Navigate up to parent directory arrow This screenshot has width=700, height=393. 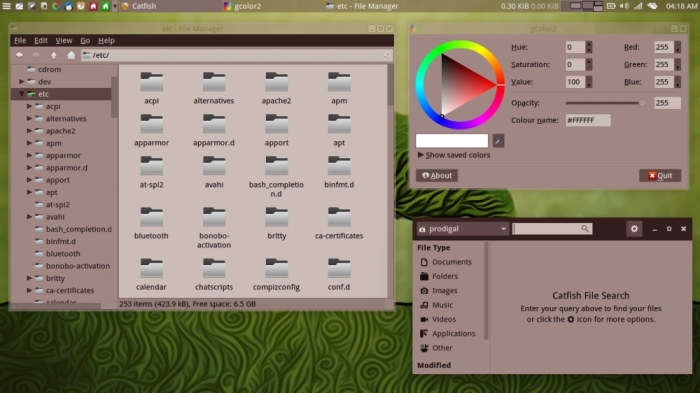click(x=54, y=55)
